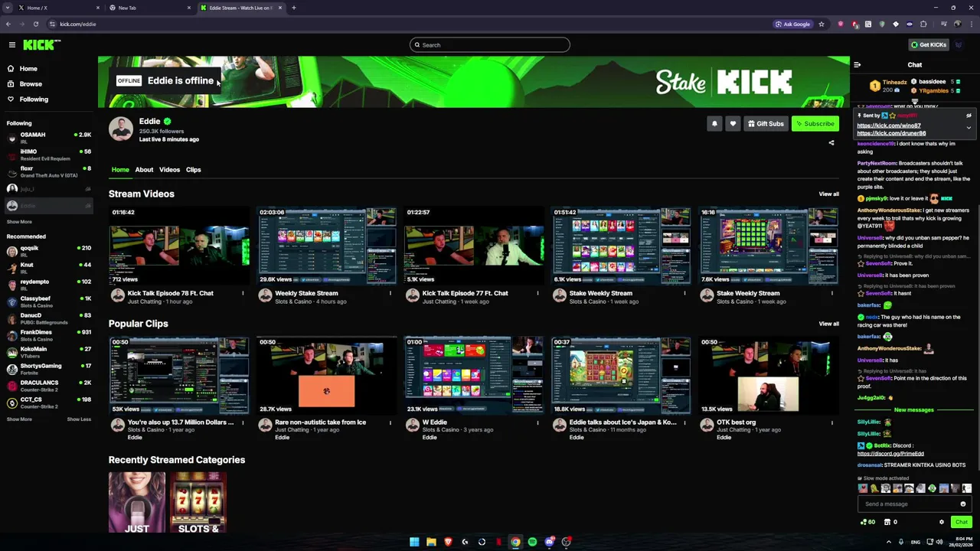
Task: Open the hamburger sidebar menu
Action: pyautogui.click(x=12, y=45)
